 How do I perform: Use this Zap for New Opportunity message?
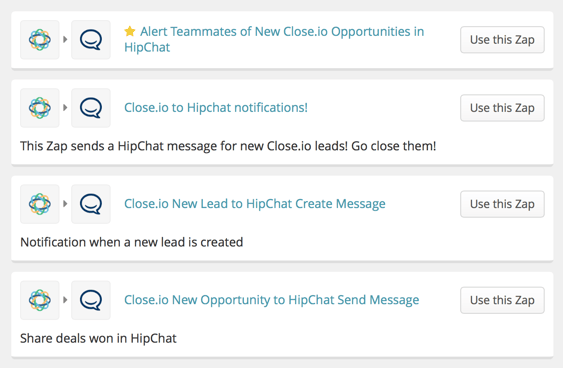(502, 300)
